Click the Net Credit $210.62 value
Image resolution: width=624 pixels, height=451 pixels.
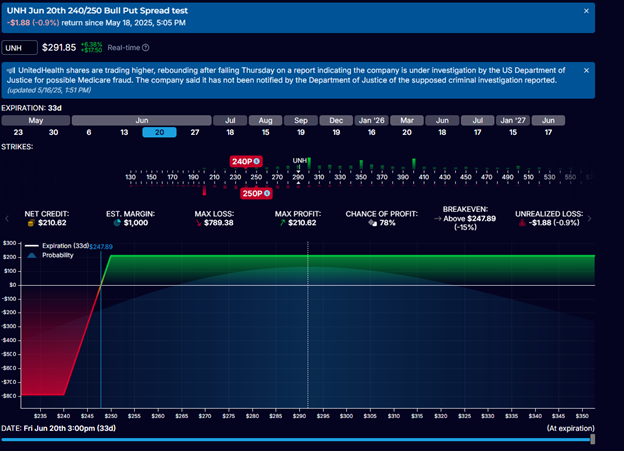click(x=52, y=223)
